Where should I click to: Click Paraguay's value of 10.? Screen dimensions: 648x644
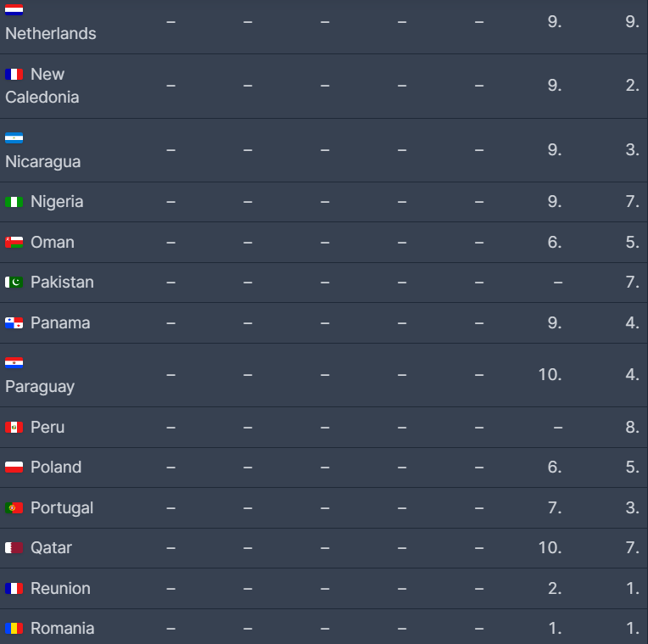550,373
